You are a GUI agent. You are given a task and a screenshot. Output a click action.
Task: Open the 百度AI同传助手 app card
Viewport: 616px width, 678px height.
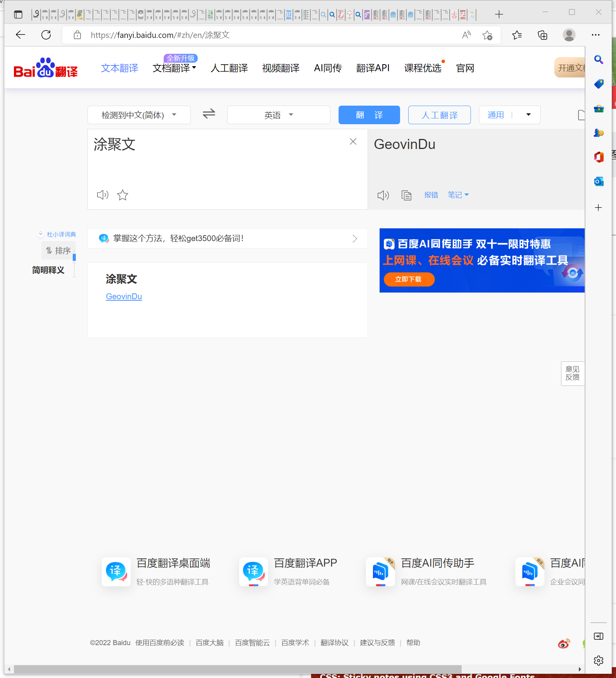pyautogui.click(x=426, y=572)
